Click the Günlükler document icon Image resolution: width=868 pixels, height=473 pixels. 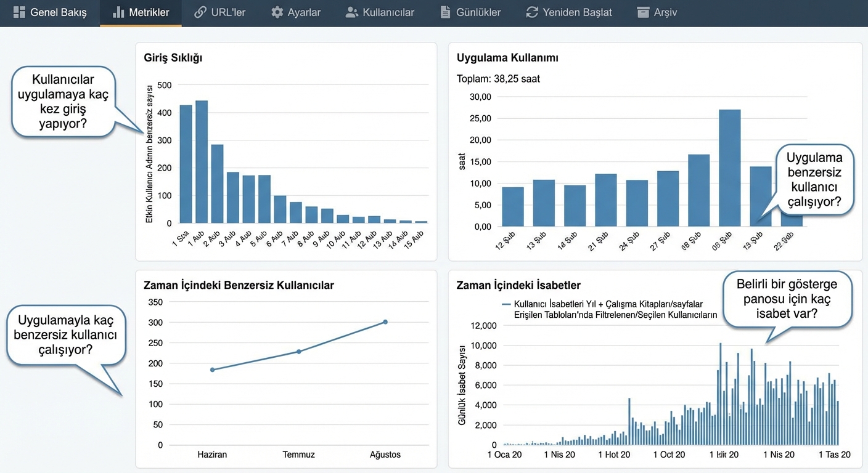445,12
